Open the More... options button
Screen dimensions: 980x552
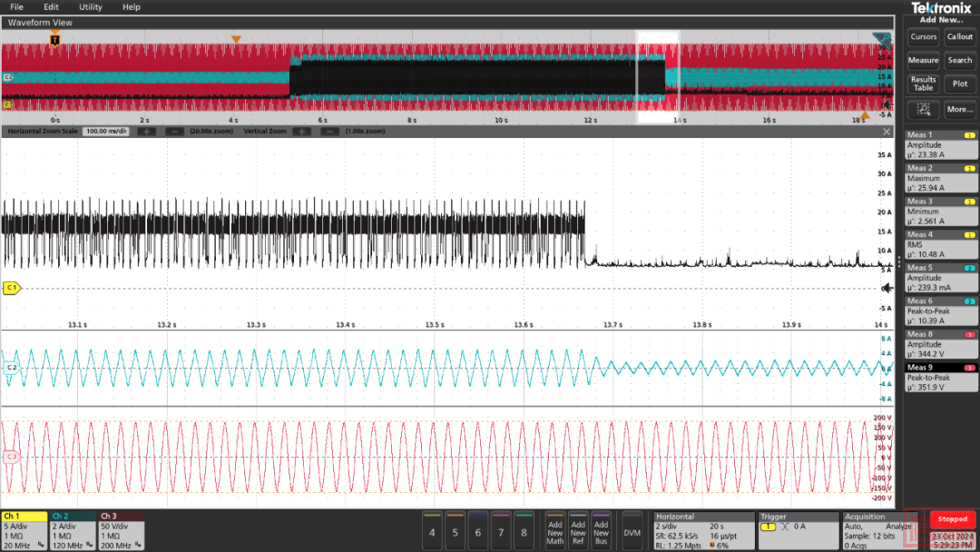(959, 109)
